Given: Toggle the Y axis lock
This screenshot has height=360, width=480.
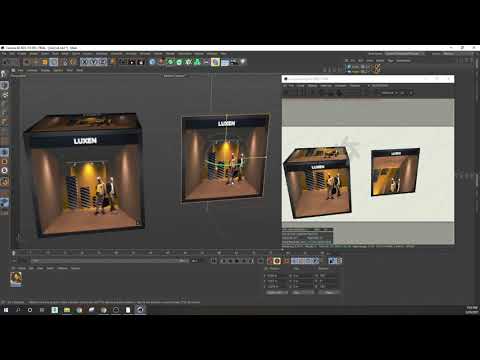Looking at the screenshot, I should pyautogui.click(x=94, y=62).
